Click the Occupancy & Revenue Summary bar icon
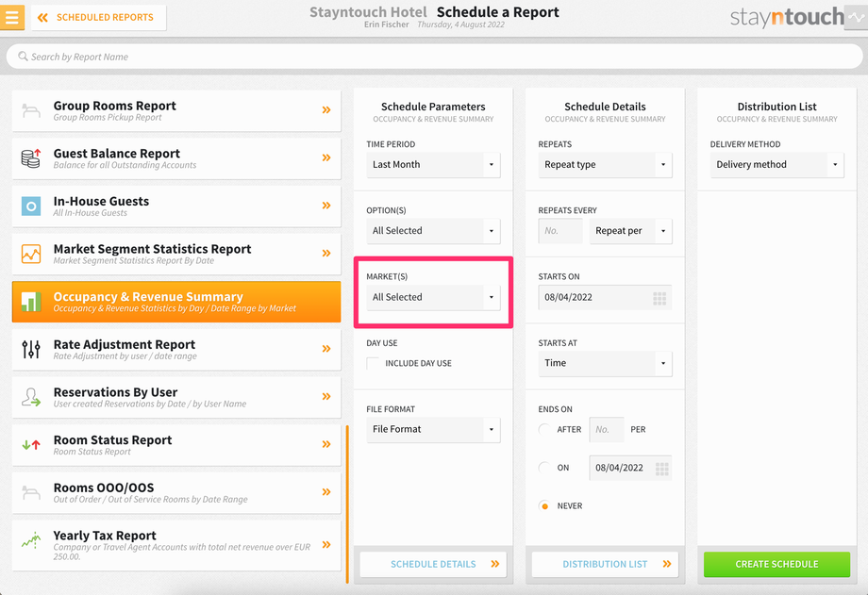 pyautogui.click(x=31, y=302)
